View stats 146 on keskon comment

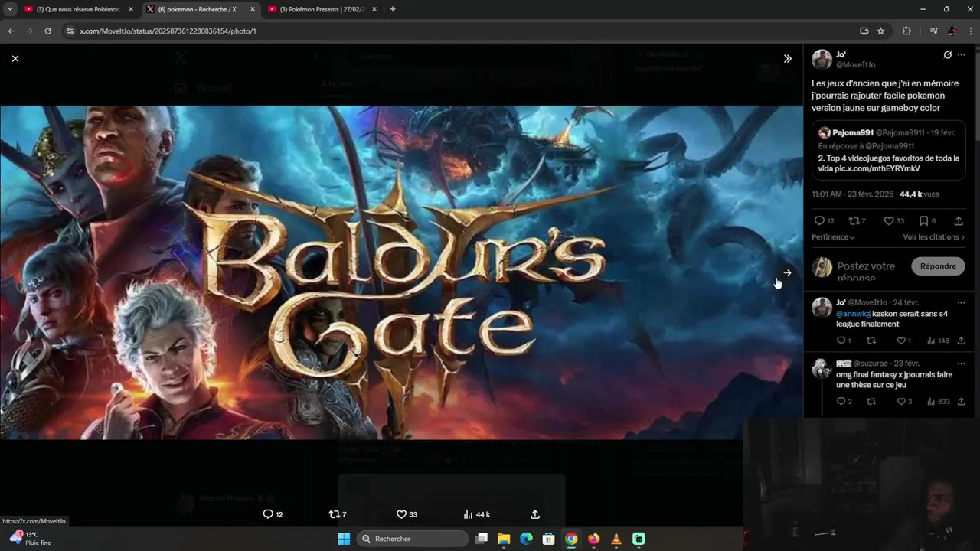coord(938,341)
